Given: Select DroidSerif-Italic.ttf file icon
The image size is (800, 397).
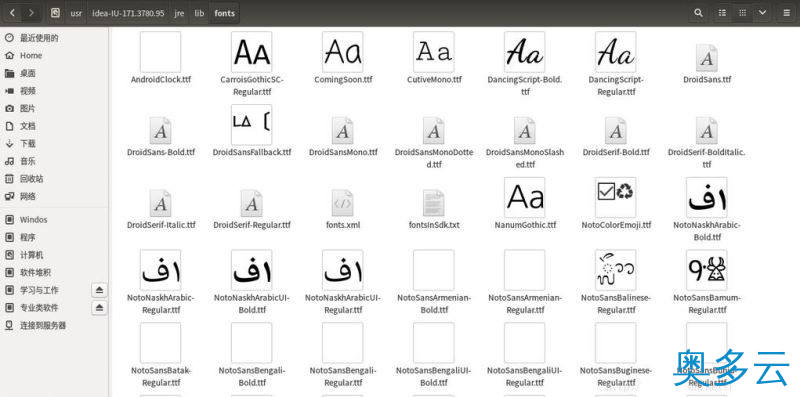Looking at the screenshot, I should (160, 203).
